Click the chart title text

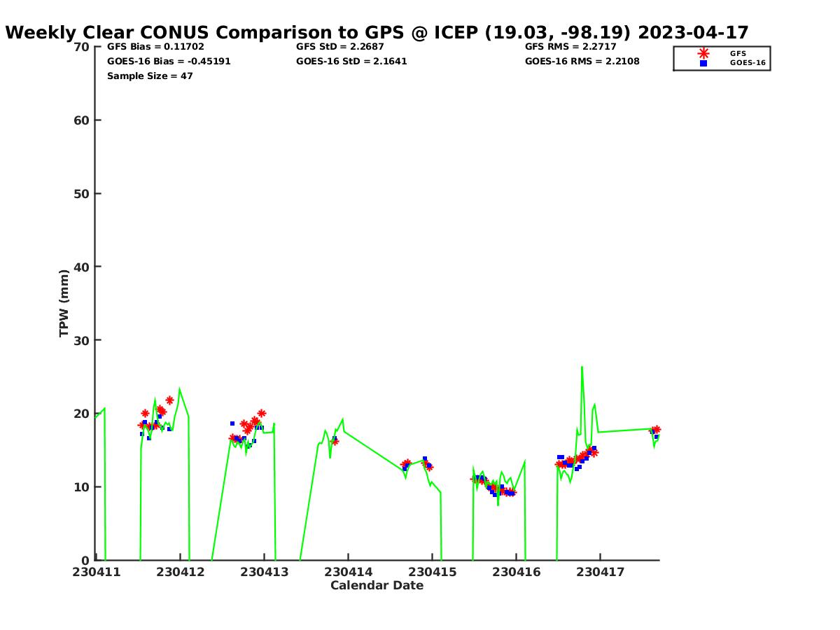click(377, 32)
